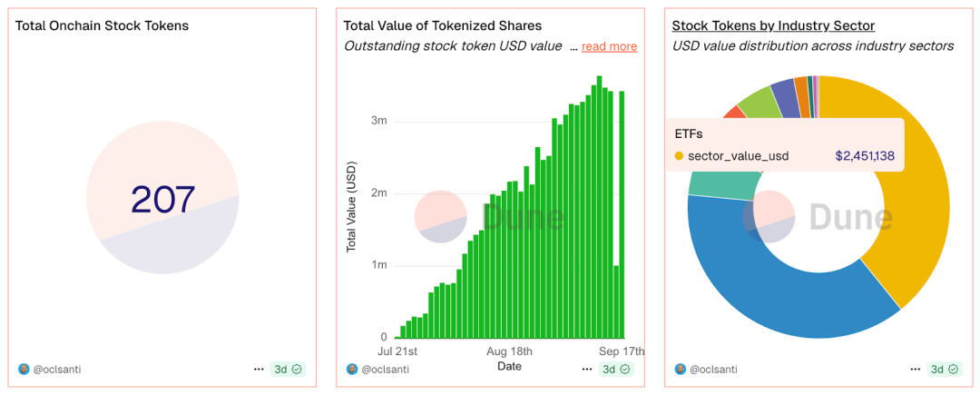Open the Stock Tokens by Industry Sector title link
980x395 pixels.
[x=773, y=25]
